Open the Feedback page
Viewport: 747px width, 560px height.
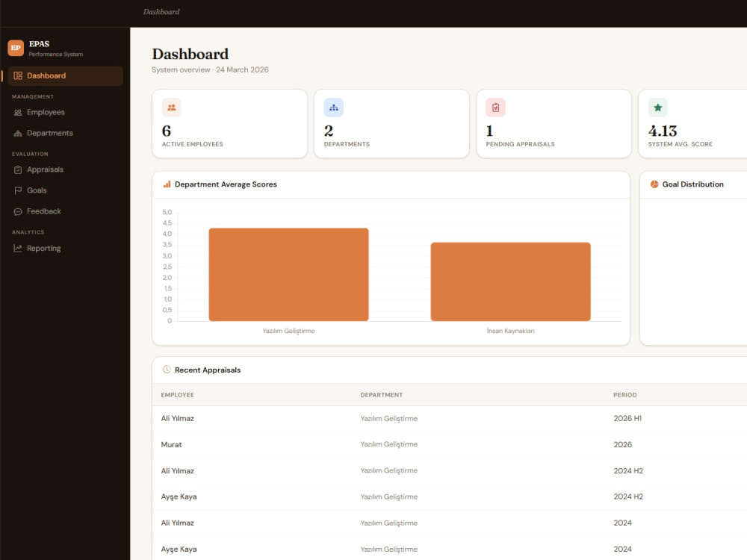[65, 211]
